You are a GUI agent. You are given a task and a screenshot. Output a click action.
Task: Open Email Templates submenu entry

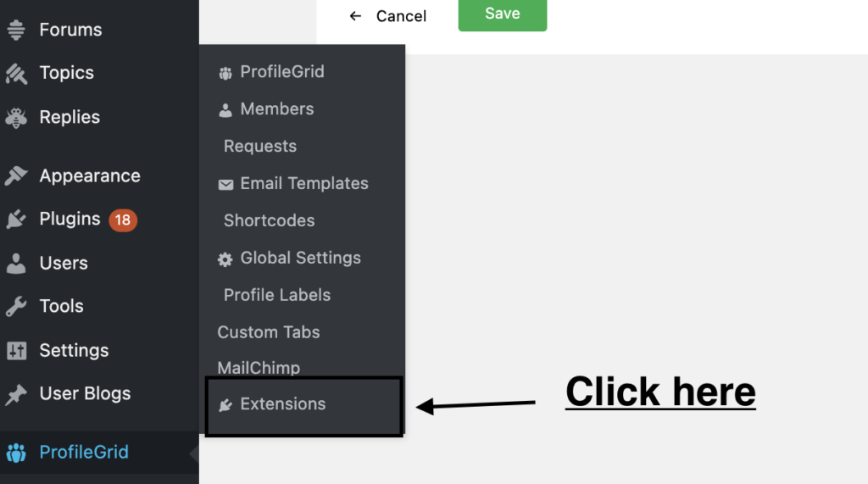pos(303,184)
